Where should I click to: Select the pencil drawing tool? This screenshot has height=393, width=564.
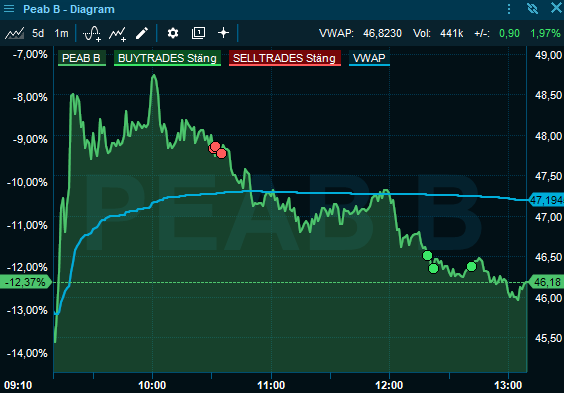pyautogui.click(x=142, y=33)
